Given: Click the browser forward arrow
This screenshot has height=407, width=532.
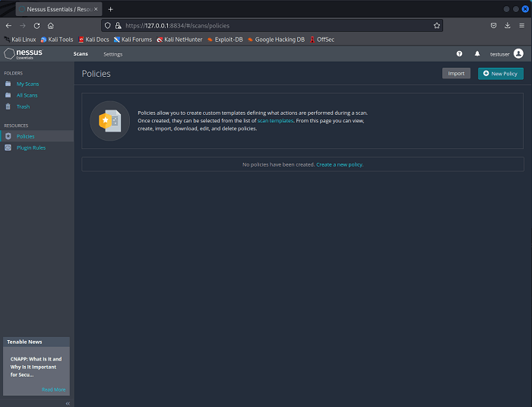Looking at the screenshot, I should (23, 26).
